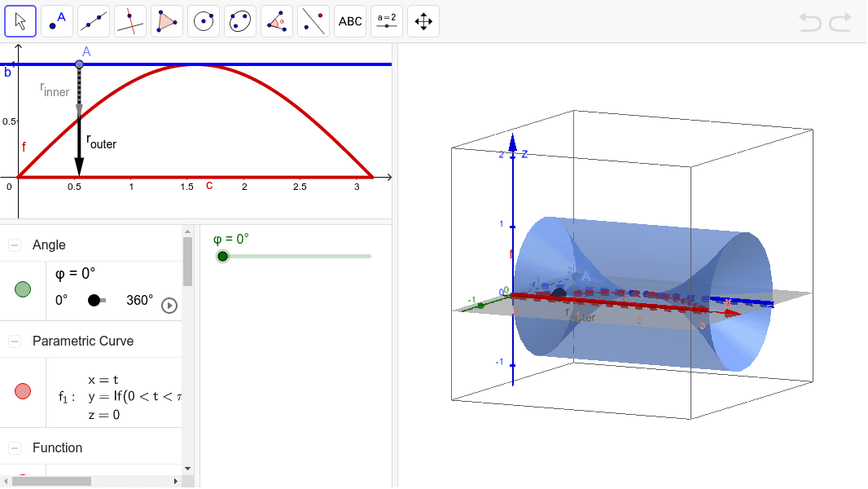Select the Move tool
Image resolution: width=868 pixels, height=489 pixels.
tap(20, 20)
